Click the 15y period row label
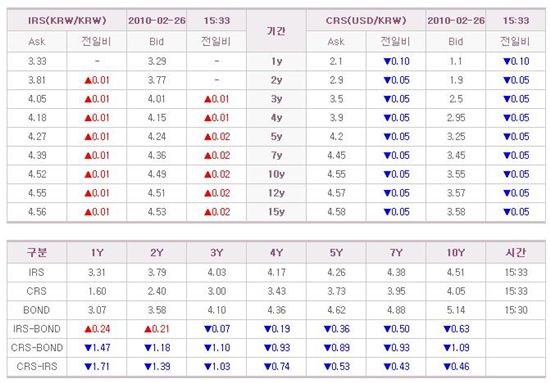This screenshot has height=383, width=550. pos(276,212)
